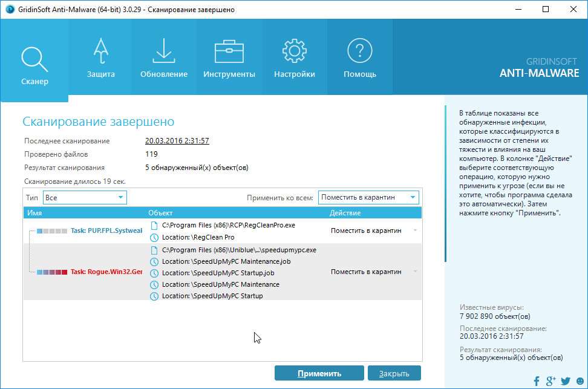Open the Настройки tab
Image resolution: width=588 pixels, height=389 pixels.
295,57
